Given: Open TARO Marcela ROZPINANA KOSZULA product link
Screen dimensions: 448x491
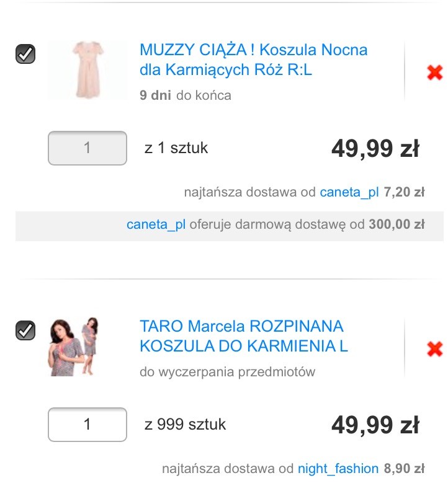Looking at the screenshot, I should 243,336.
